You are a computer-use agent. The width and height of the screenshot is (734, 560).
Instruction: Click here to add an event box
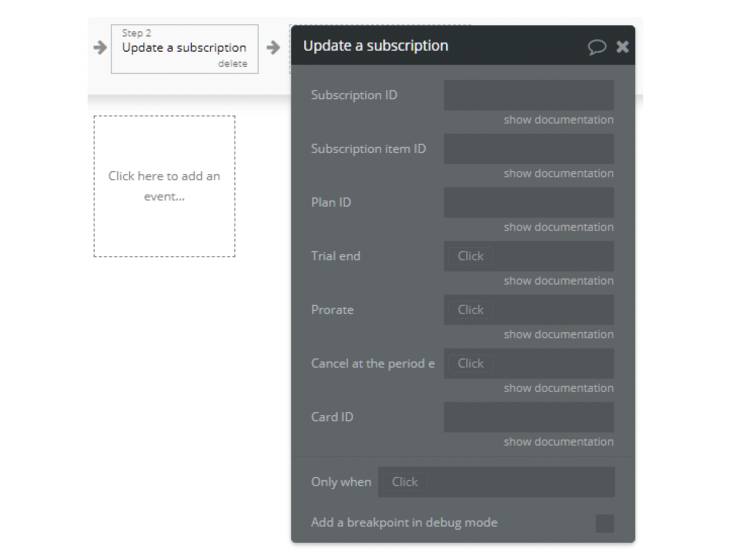[x=165, y=186]
